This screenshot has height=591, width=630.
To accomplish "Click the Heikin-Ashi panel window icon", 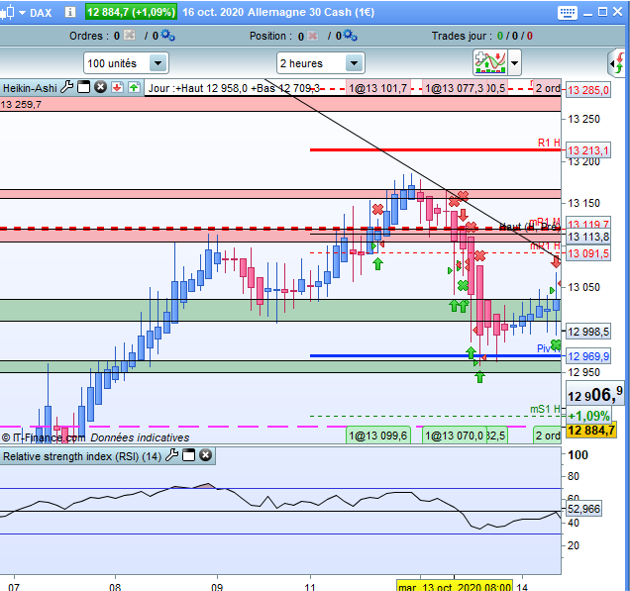I will [x=84, y=87].
